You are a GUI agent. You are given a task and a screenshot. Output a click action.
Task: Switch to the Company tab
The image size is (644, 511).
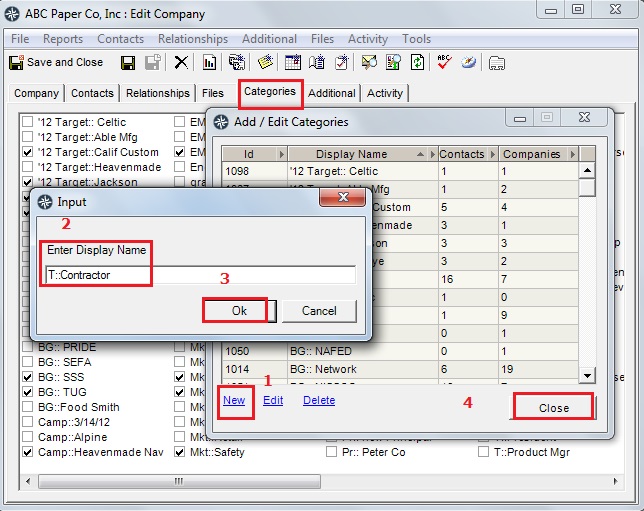click(x=36, y=93)
